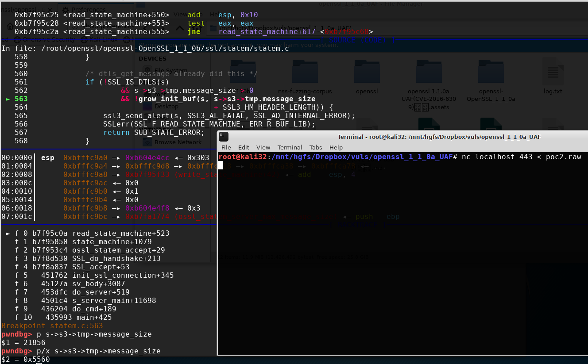Click the Offensive Security bookmark icon

17,39
